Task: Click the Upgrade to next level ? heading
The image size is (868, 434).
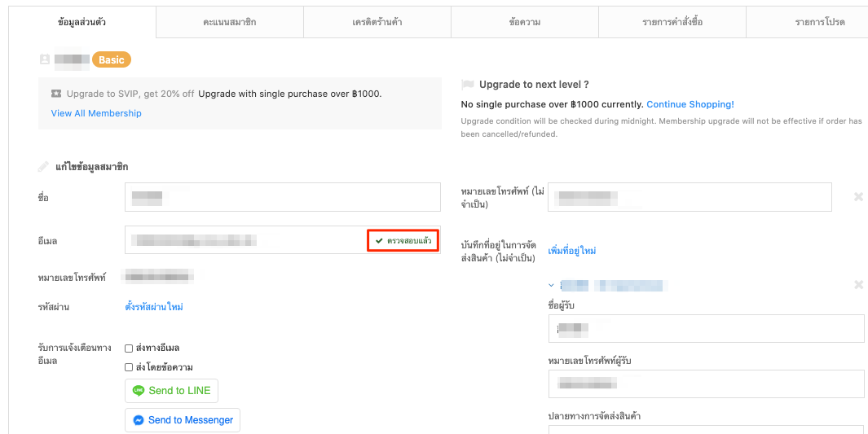Action: coord(534,85)
